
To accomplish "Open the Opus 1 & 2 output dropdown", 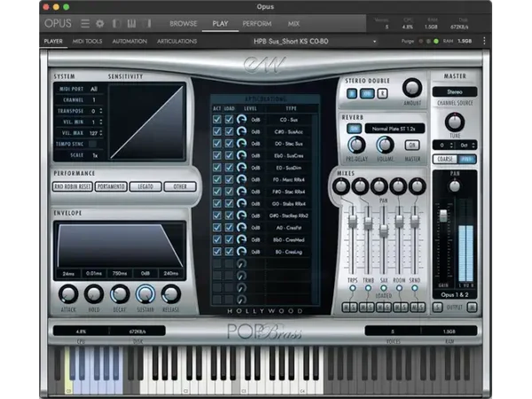I will 455,295.
